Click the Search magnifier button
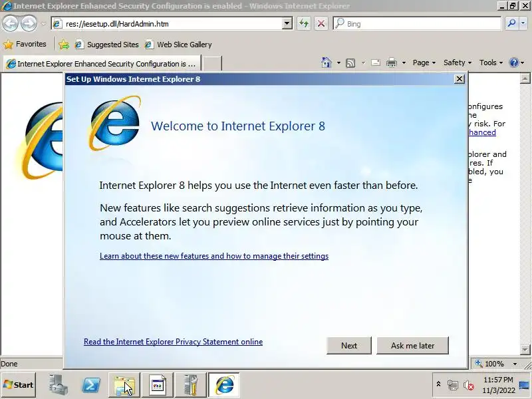This screenshot has width=532, height=399. tap(511, 23)
